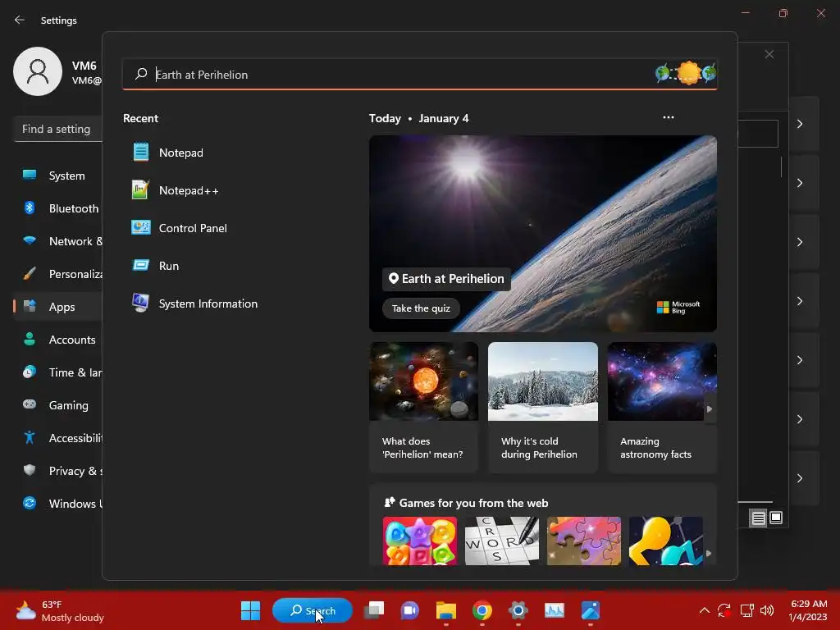Go back using Settings back arrow
This screenshot has width=840, height=630.
click(20, 20)
